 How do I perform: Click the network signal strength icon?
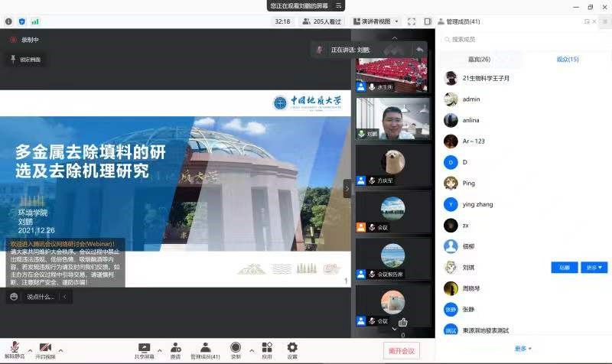[x=35, y=21]
